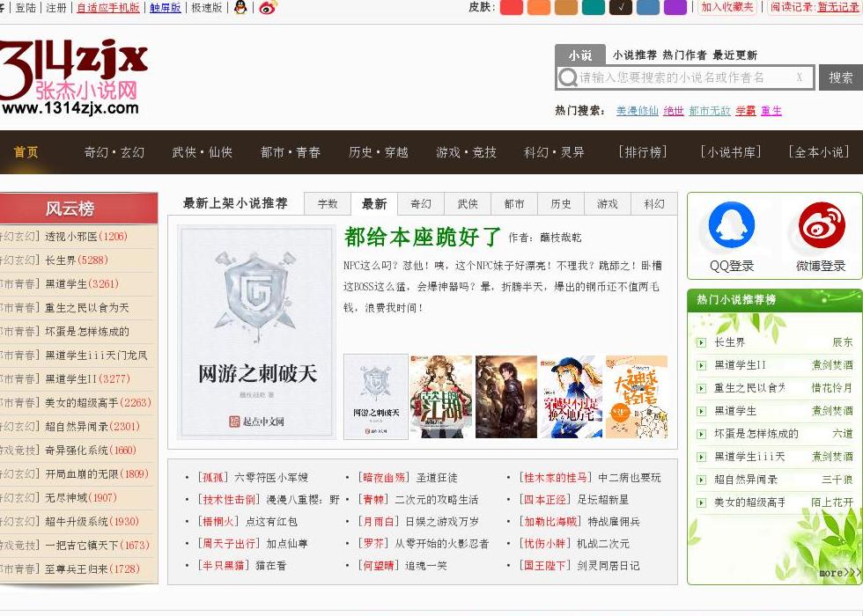The height and width of the screenshot is (616, 863).
Task: Click the more>> link in recommend panel
Action: (x=840, y=573)
